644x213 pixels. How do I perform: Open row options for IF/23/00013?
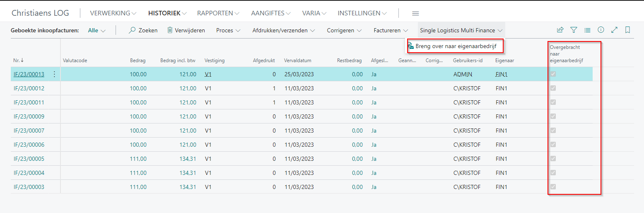pos(54,74)
